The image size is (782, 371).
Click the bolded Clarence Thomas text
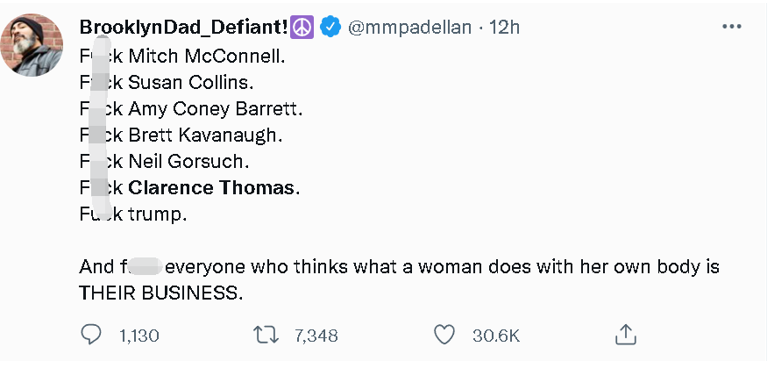point(211,188)
